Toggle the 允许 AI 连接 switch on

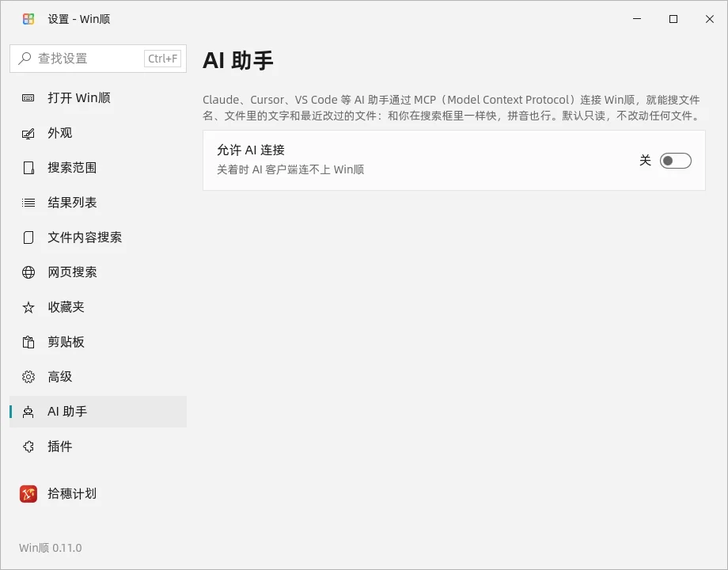pos(676,161)
